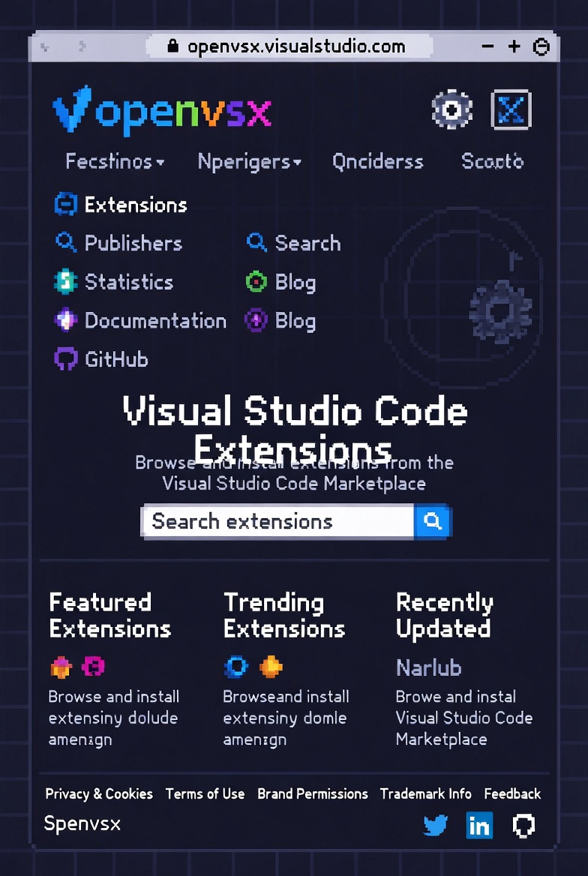The height and width of the screenshot is (876, 588).
Task: Click the blue ring Trending icon
Action: [x=235, y=667]
